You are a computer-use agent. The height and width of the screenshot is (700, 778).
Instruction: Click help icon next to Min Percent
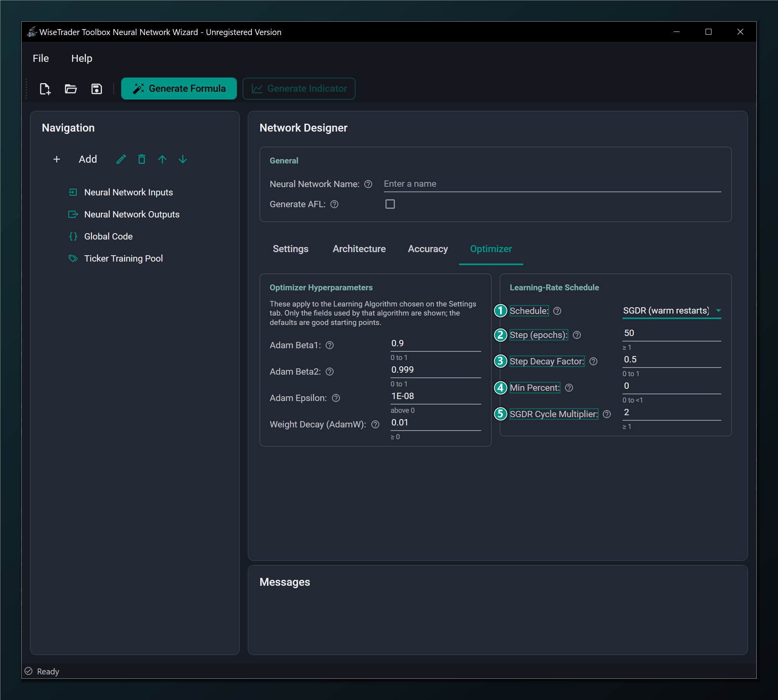[x=569, y=388]
